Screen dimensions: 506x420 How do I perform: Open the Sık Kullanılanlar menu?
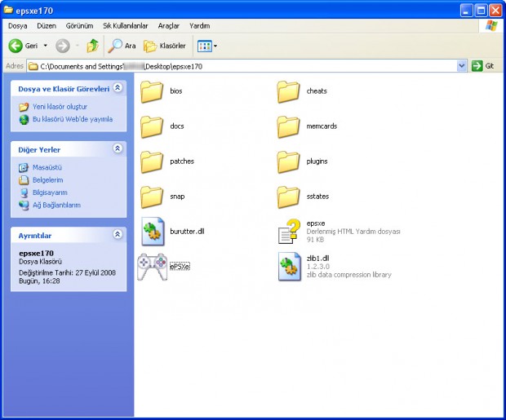click(125, 26)
